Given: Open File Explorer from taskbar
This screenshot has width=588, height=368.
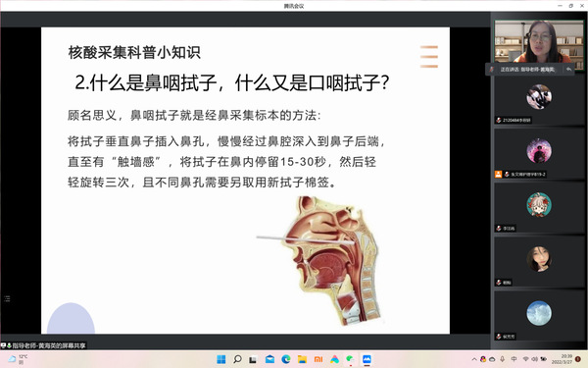Looking at the screenshot, I should pos(302,359).
